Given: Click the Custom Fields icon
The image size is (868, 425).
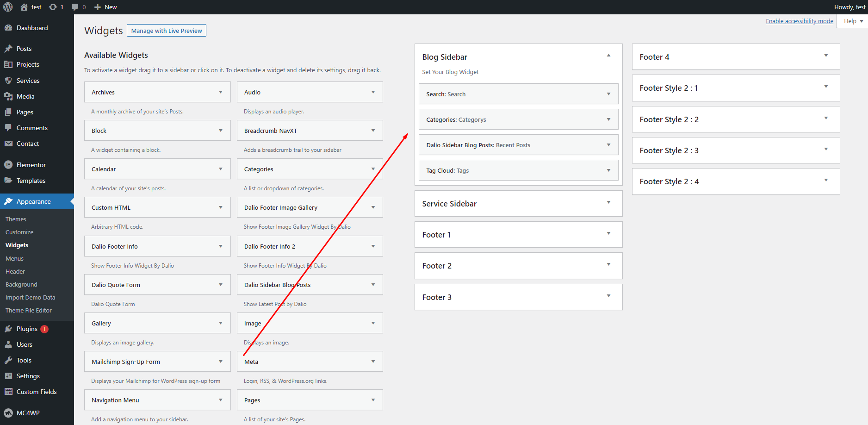Looking at the screenshot, I should [x=8, y=392].
